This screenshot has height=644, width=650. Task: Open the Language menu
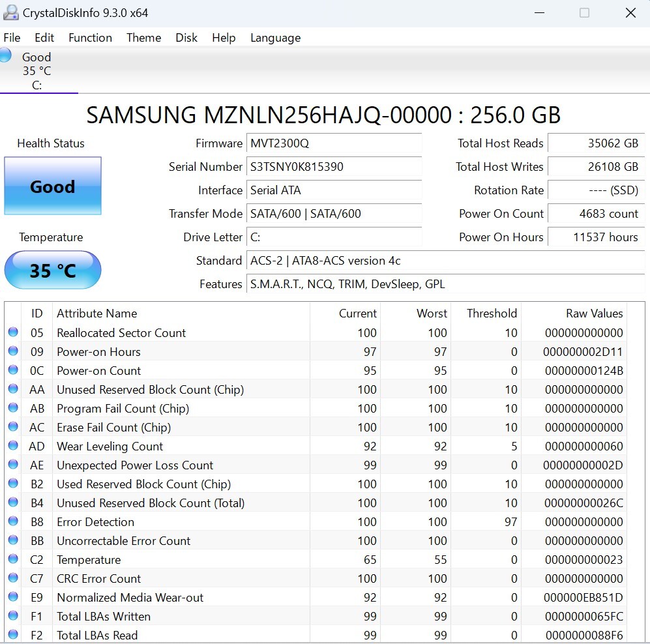pos(275,38)
